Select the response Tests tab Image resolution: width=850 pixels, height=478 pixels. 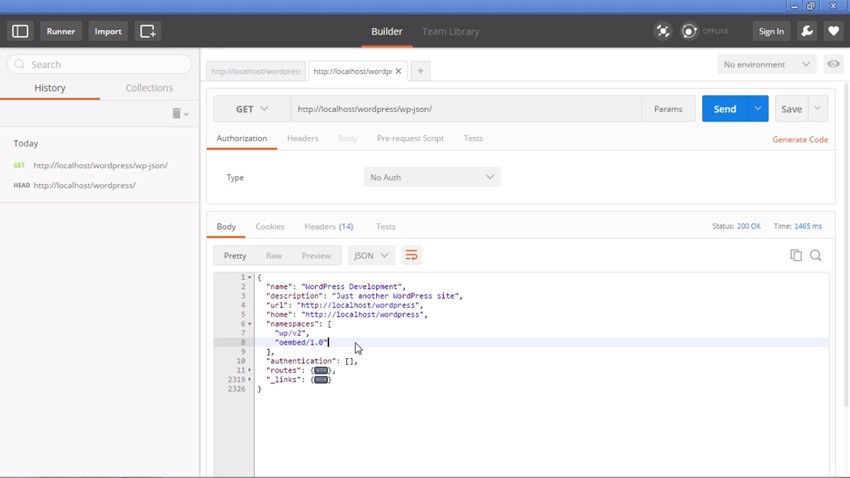click(x=385, y=227)
